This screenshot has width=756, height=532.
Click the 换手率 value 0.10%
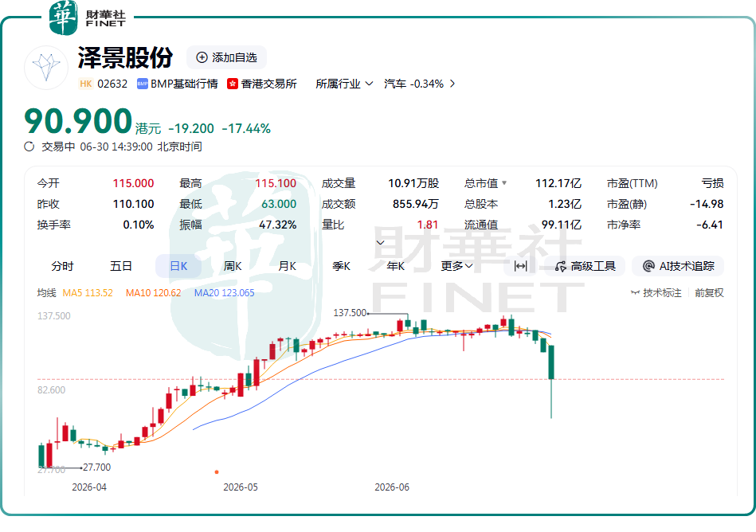[x=139, y=225]
